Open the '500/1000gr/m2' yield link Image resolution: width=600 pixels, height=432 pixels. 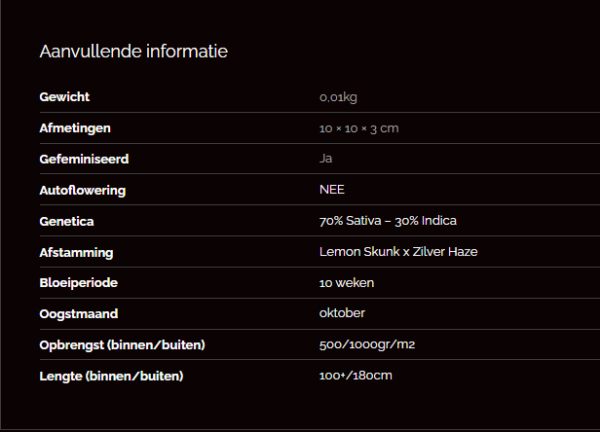tap(366, 345)
